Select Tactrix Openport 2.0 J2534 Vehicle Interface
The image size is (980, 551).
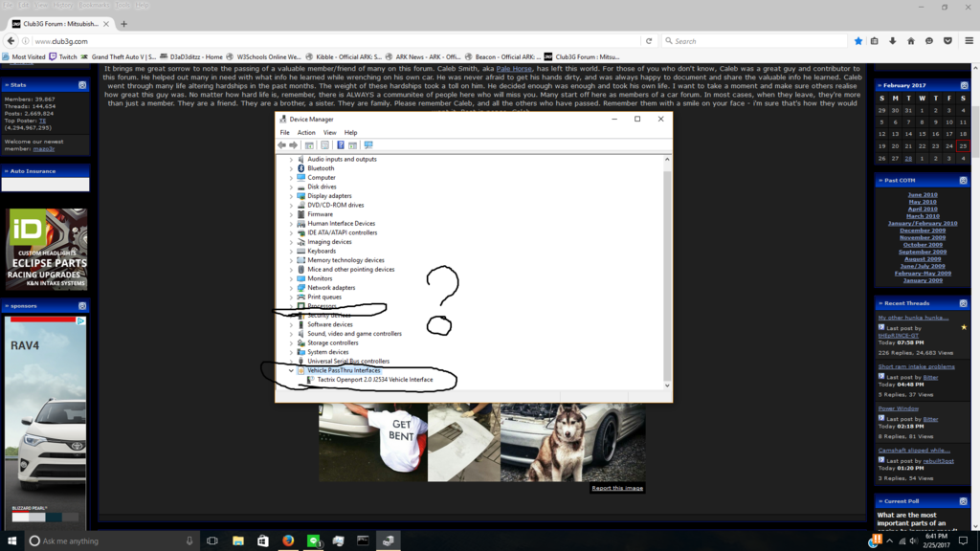tap(375, 380)
